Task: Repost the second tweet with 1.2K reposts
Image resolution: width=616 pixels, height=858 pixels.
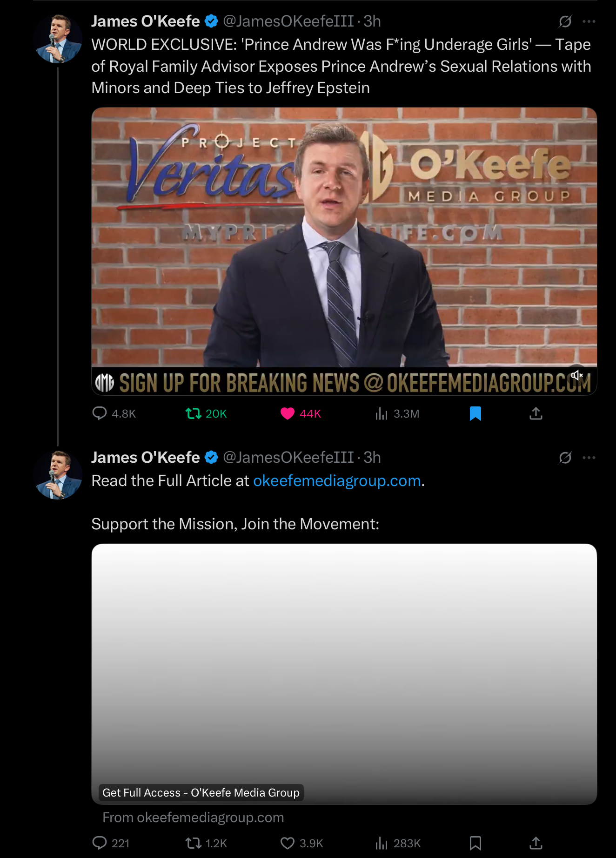Action: pos(206,843)
